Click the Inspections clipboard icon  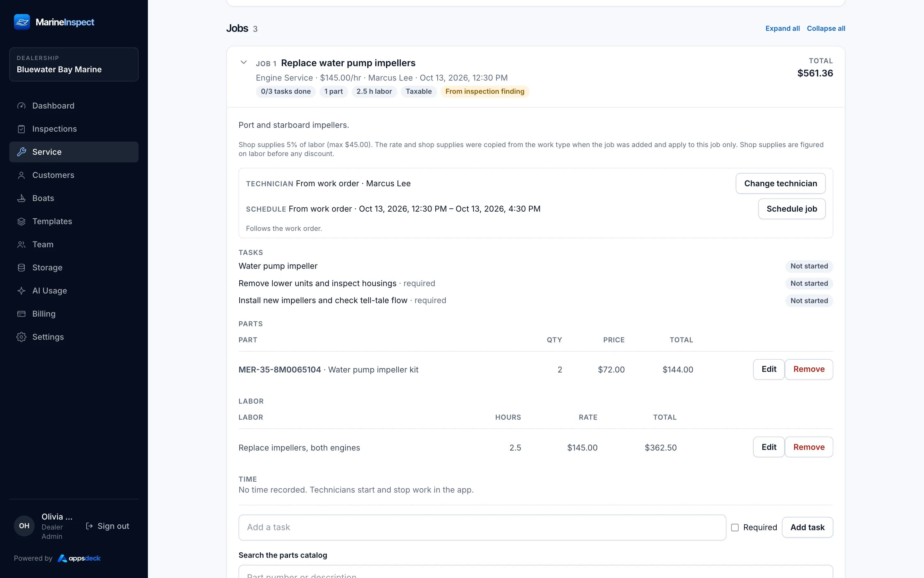coord(21,129)
